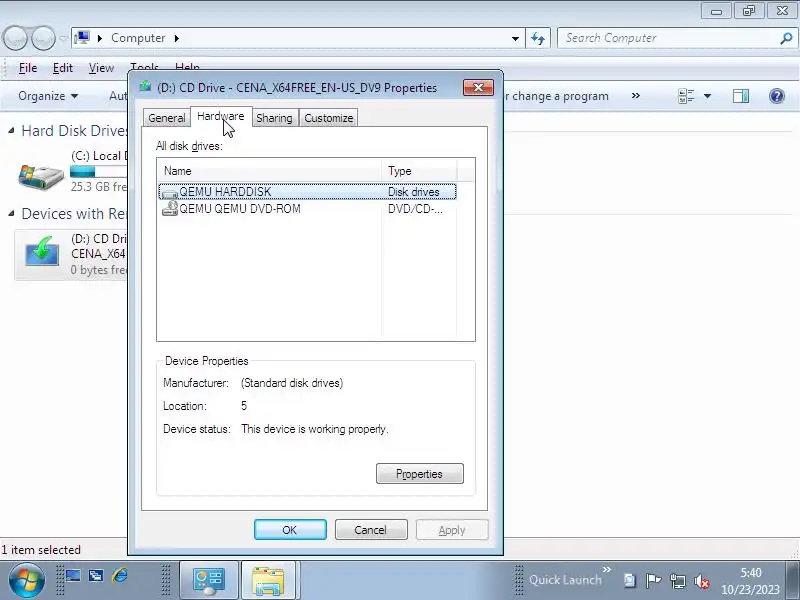This screenshot has width=800, height=600.
Task: Open the Start menu
Action: [x=26, y=580]
